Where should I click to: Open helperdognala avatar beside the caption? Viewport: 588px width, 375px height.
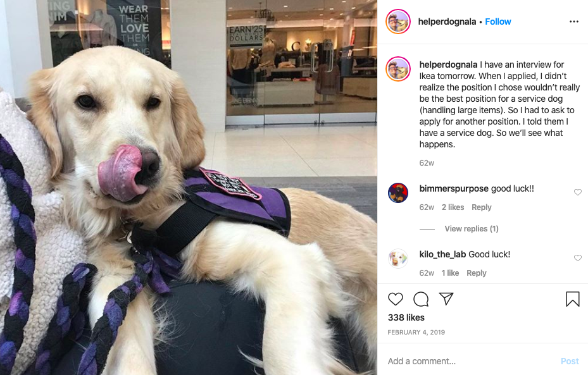(x=398, y=69)
